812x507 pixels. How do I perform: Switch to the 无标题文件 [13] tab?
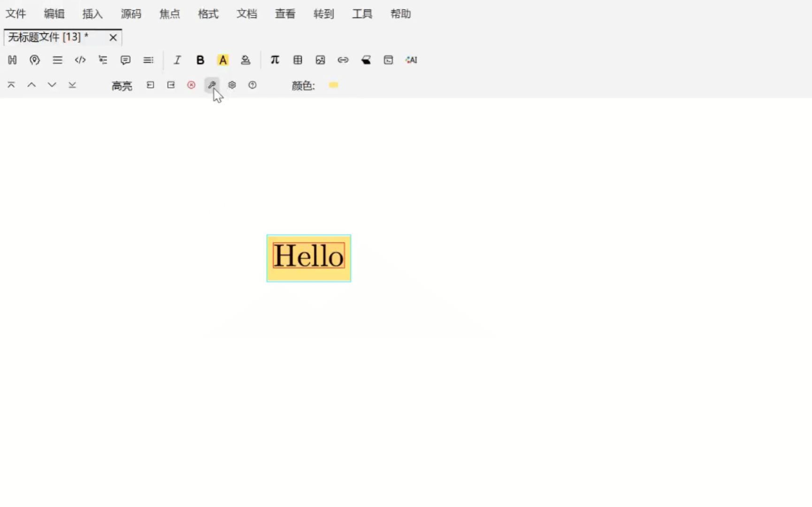(x=47, y=37)
